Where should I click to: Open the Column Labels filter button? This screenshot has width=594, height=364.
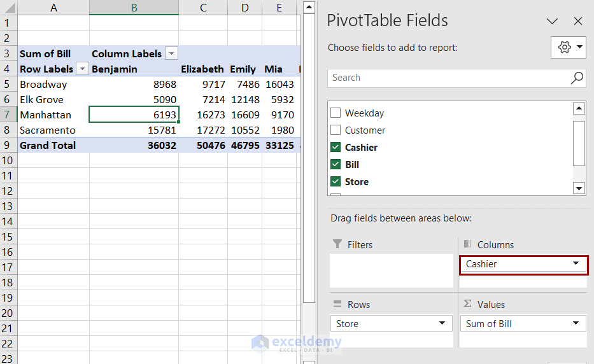(171, 54)
